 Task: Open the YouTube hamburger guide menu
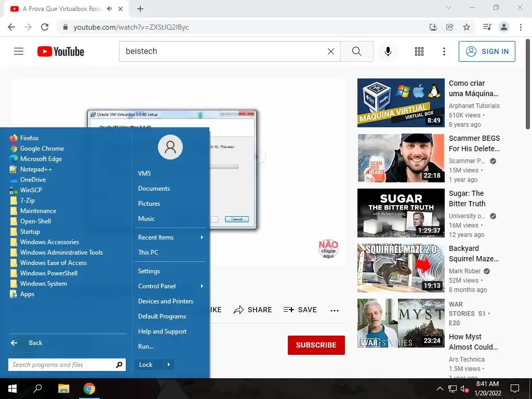pyautogui.click(x=19, y=51)
